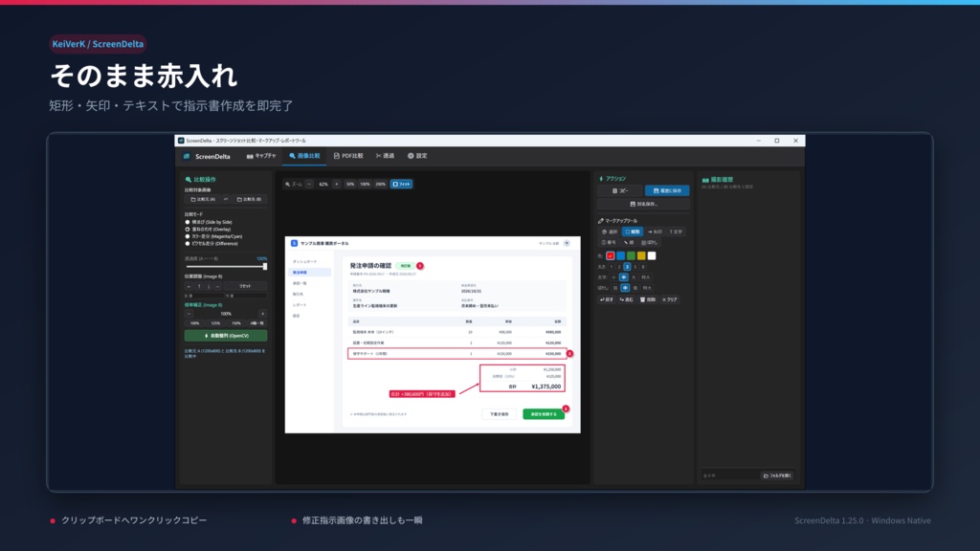The width and height of the screenshot is (980, 551).
Task: Choose the 番号 number markup tool
Action: pyautogui.click(x=609, y=242)
